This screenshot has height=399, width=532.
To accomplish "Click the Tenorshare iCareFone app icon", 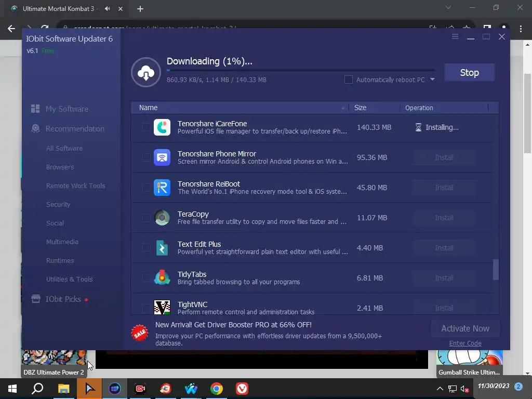I will click(x=162, y=127).
